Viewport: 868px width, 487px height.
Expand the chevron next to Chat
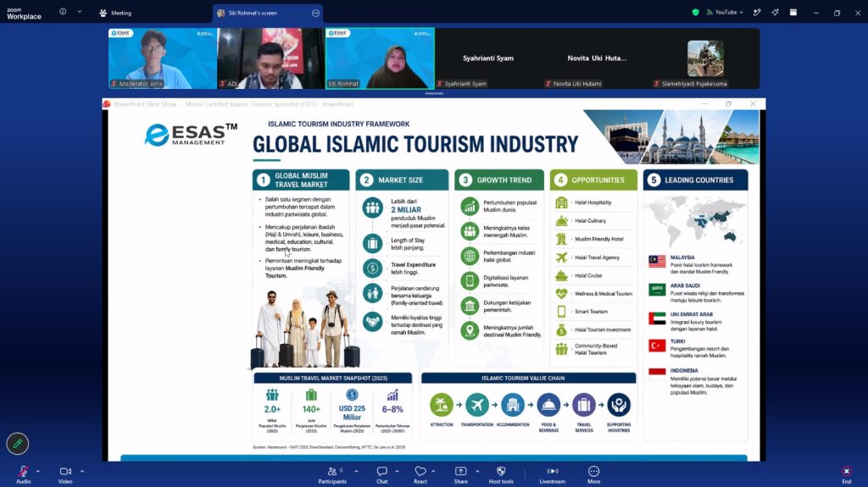click(x=397, y=472)
